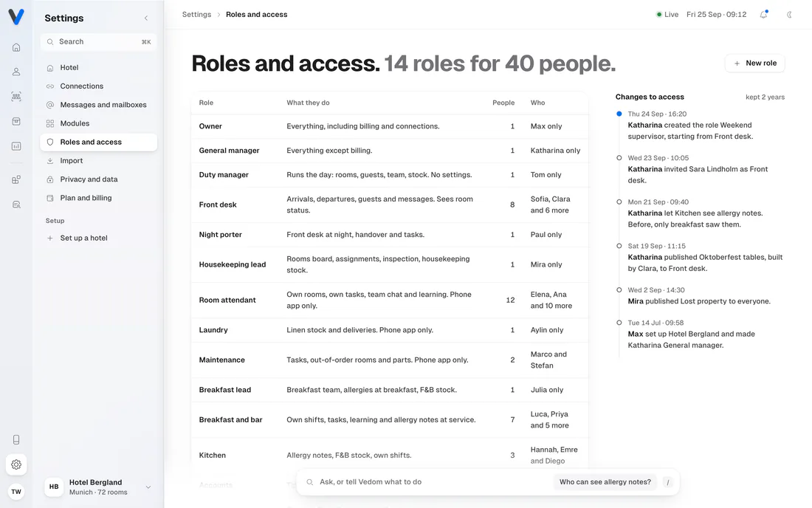This screenshot has height=508, width=812.
Task: Collapse the Settings sidebar chevron
Action: [146, 18]
